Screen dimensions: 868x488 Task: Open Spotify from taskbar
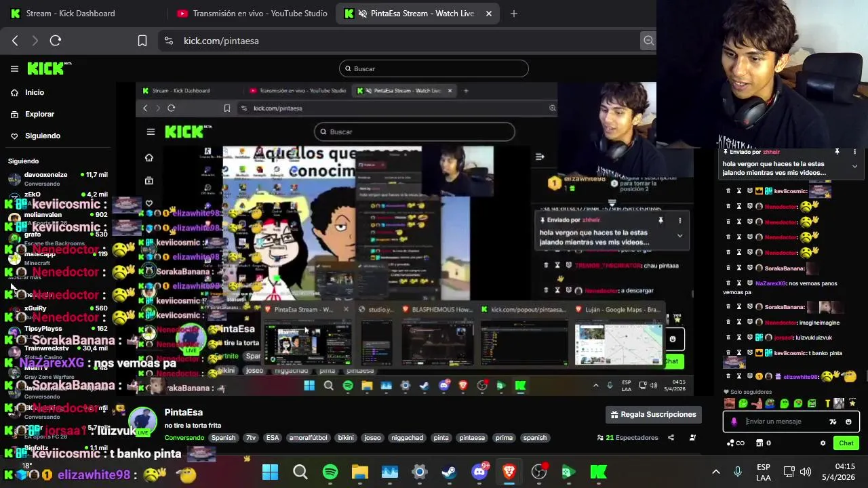330,472
